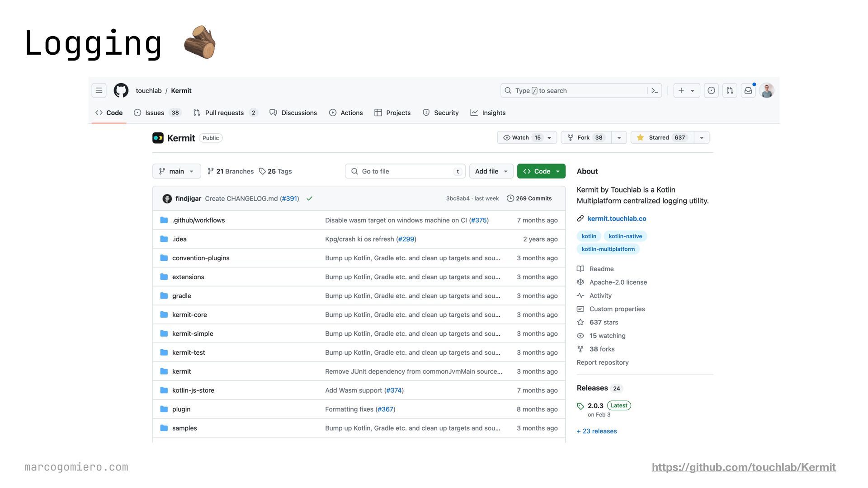Click the Kermit repository logo icon
The image size is (868, 488).
click(158, 138)
